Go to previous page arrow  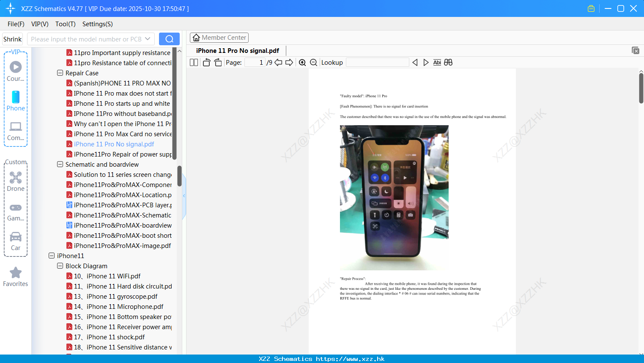click(278, 63)
